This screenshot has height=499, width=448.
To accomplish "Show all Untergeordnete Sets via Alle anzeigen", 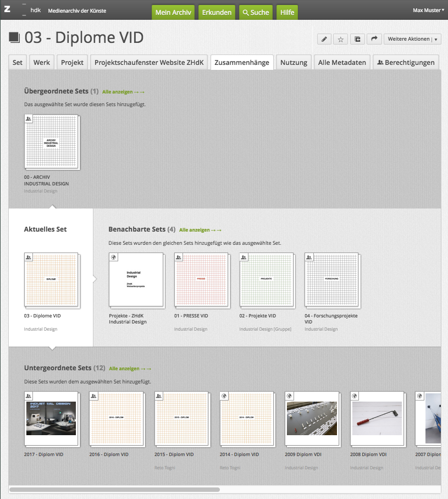I will click(130, 369).
